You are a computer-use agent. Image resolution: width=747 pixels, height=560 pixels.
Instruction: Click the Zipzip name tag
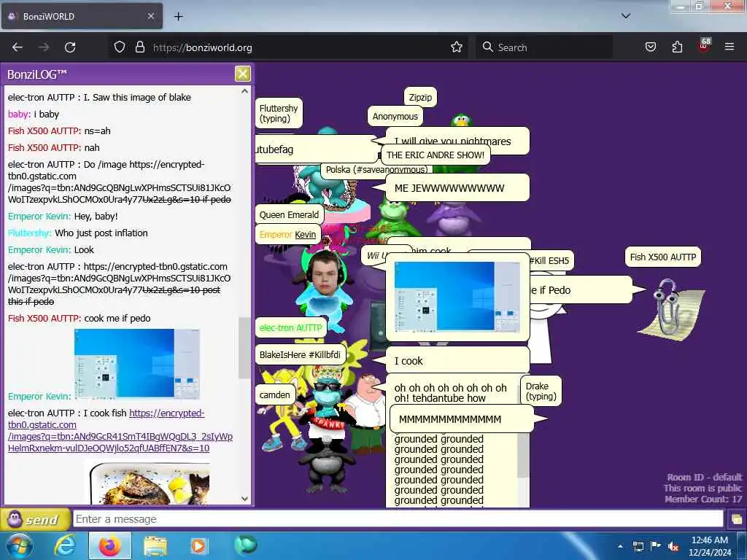point(420,97)
